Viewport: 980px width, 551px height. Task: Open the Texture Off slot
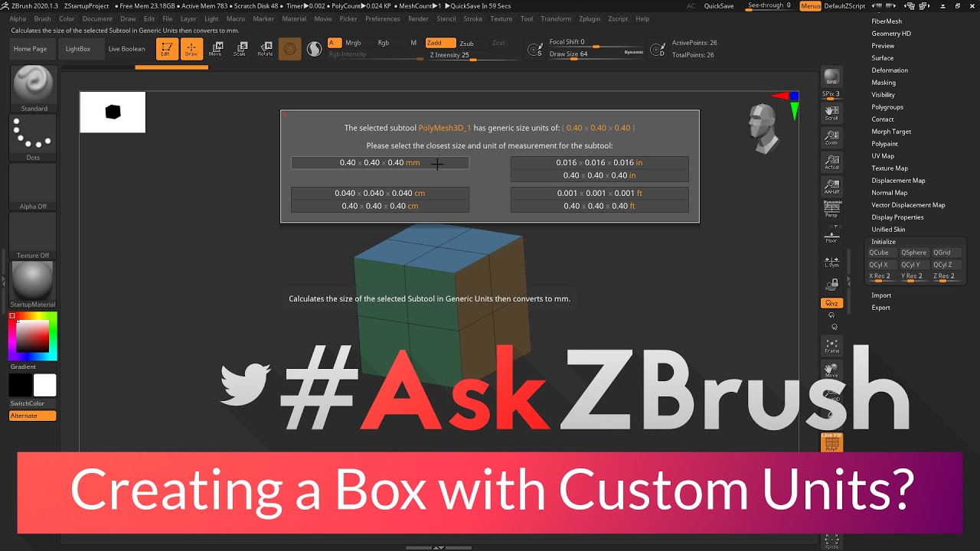[33, 236]
